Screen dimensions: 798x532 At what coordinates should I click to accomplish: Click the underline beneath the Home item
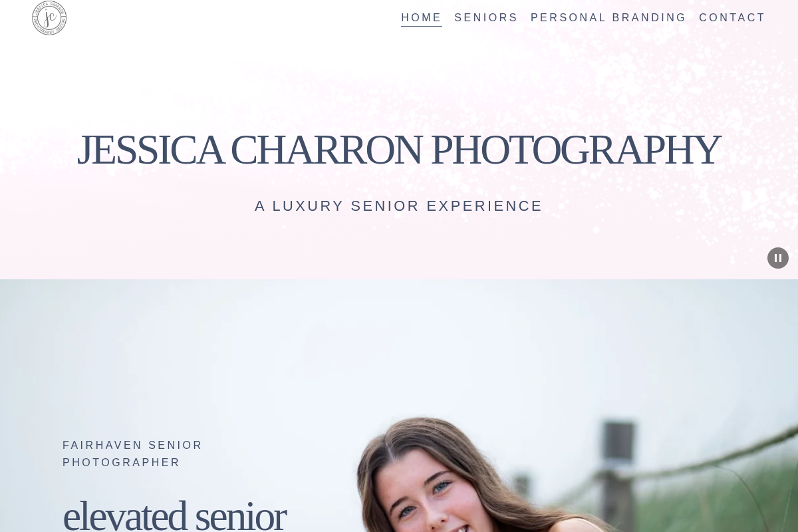(x=422, y=26)
